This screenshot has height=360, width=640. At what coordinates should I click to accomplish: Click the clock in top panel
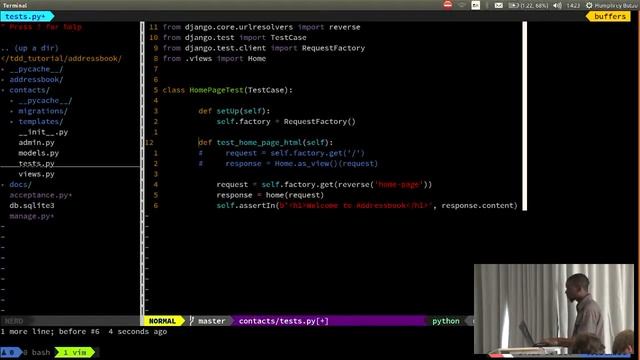click(573, 5)
